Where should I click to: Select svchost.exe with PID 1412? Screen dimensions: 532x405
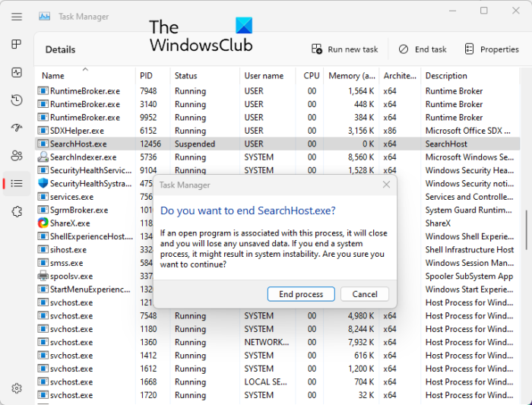(277, 356)
